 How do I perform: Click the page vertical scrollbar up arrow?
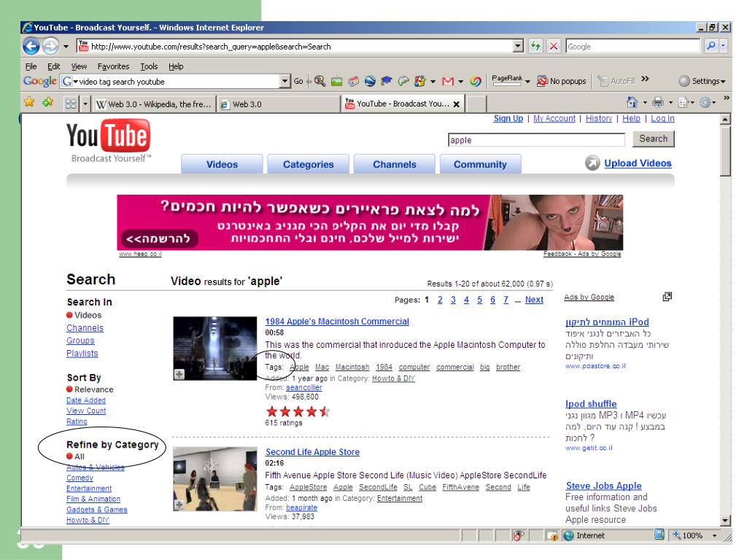[x=725, y=119]
